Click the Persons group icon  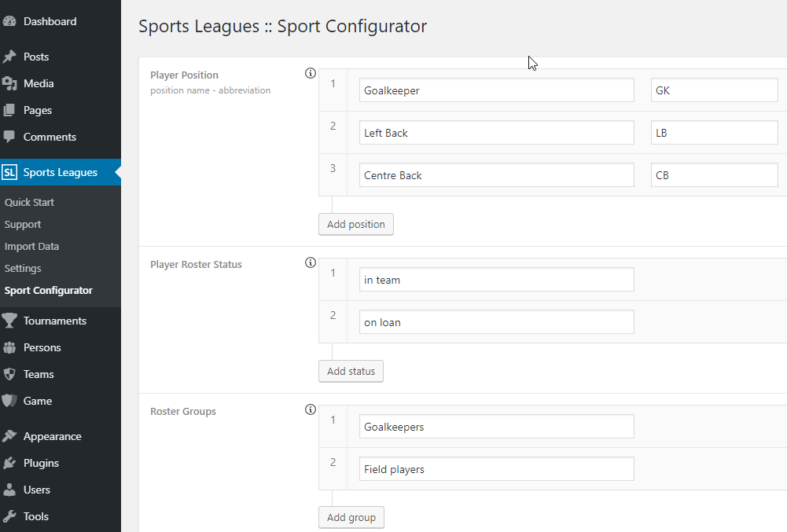(x=9, y=347)
